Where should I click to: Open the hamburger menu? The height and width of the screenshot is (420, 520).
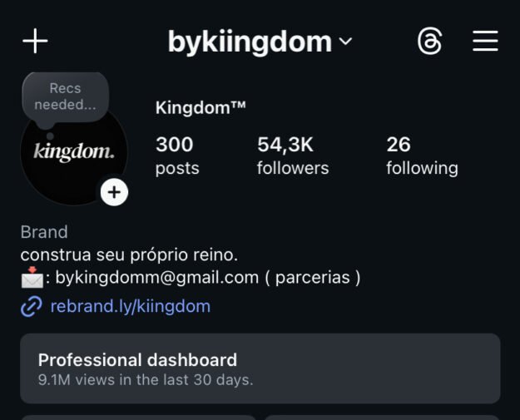click(x=485, y=41)
